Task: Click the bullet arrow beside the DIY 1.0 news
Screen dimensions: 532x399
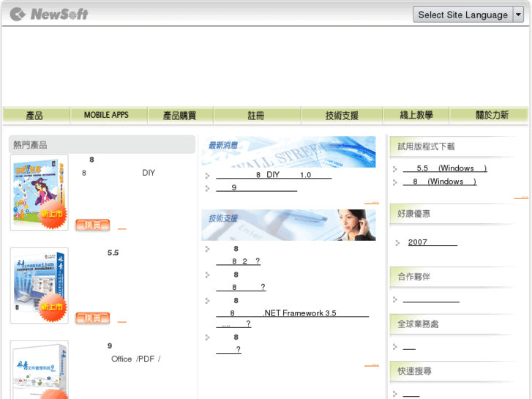Action: [x=207, y=176]
